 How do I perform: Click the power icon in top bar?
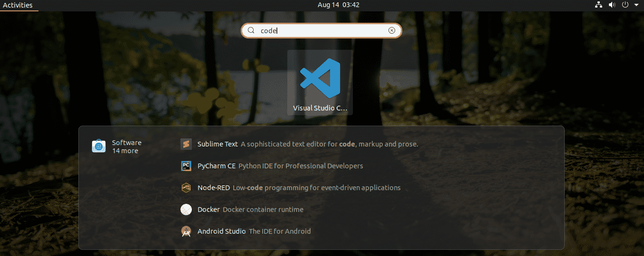click(x=625, y=5)
